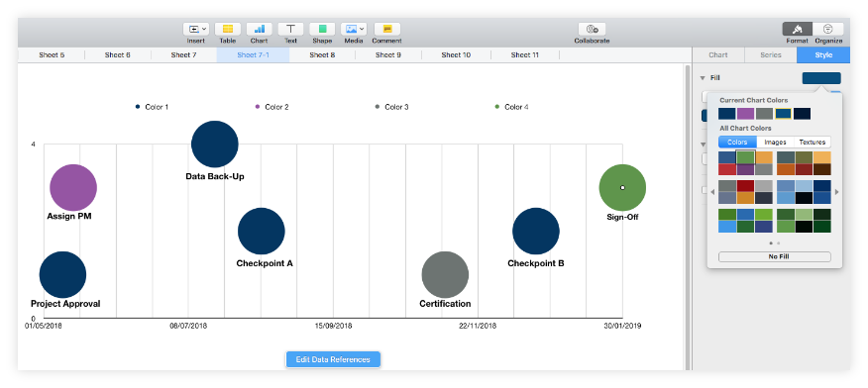Viewport: 868px width, 388px height.
Task: Add a Text box from toolbar
Action: tap(290, 30)
